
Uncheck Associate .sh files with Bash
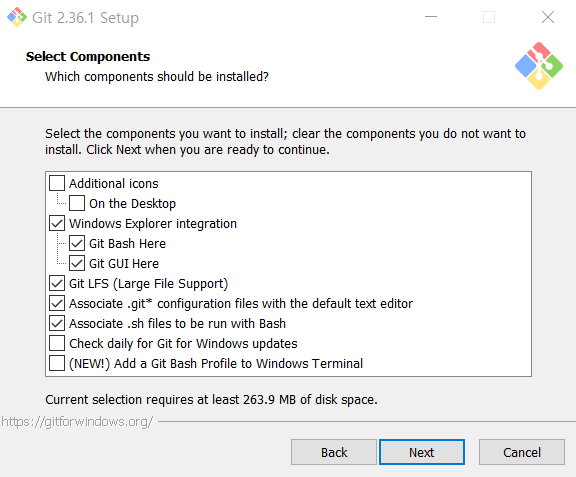click(x=57, y=323)
